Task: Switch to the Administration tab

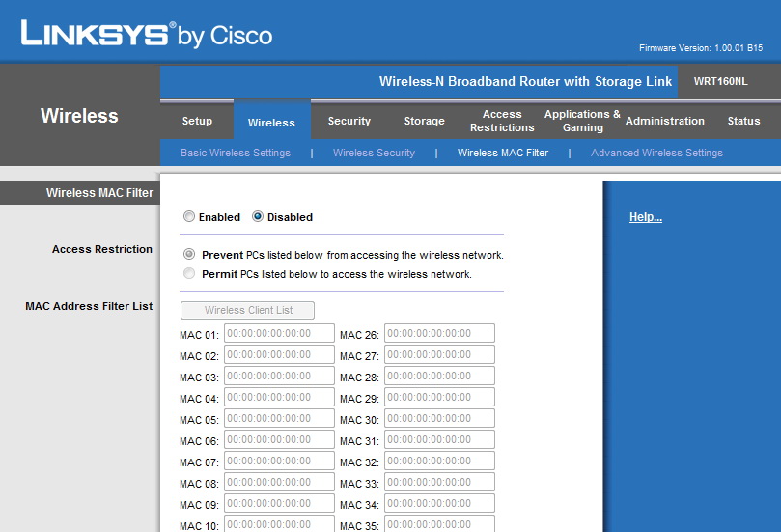Action: 665,121
